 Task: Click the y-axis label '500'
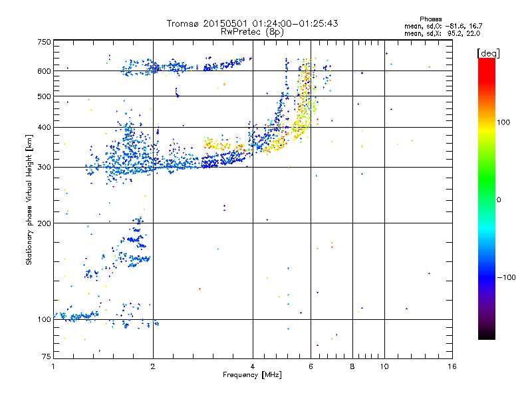44,96
